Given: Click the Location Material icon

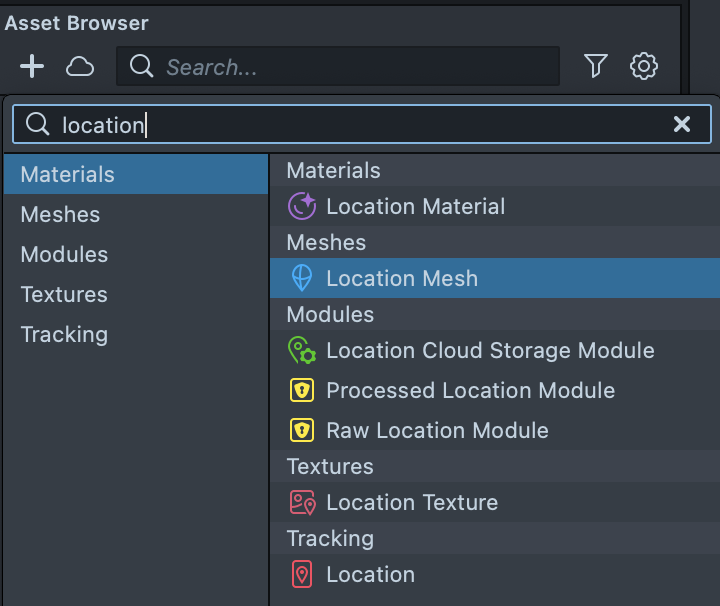Looking at the screenshot, I should click(x=302, y=207).
